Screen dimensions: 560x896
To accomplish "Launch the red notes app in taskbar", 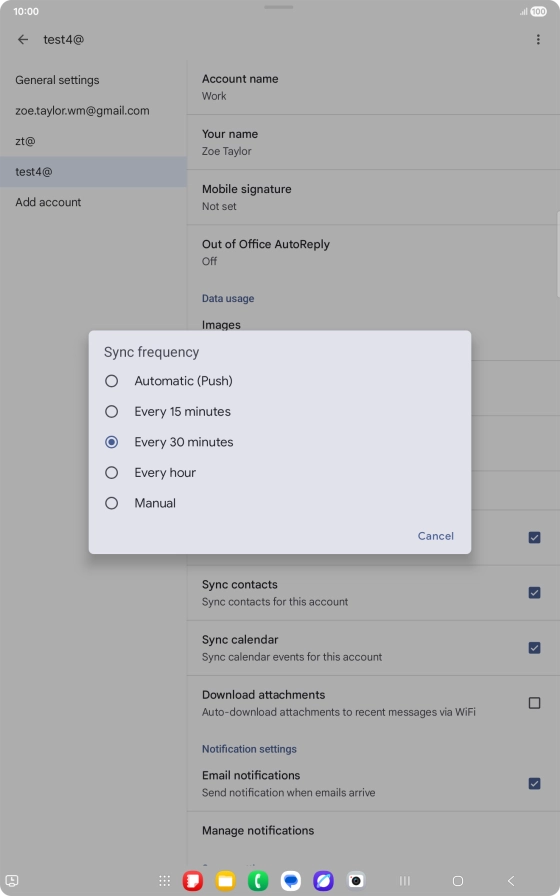I will click(x=193, y=881).
